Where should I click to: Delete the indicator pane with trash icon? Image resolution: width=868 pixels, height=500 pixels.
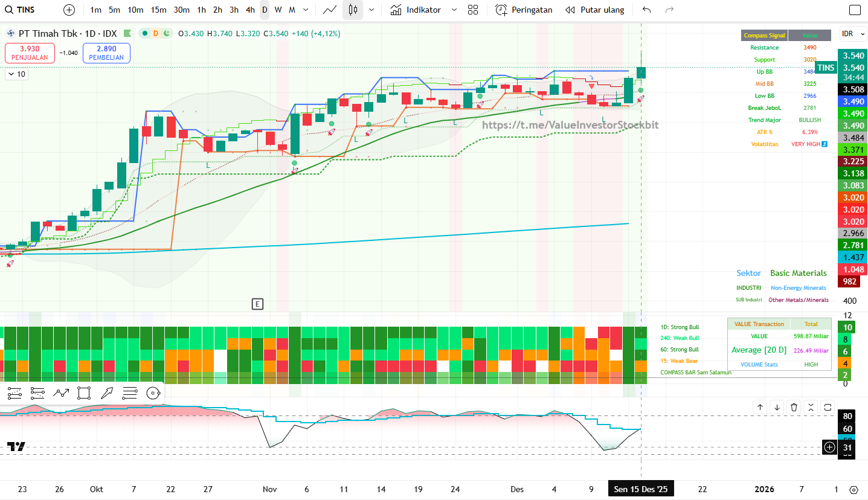[x=794, y=407]
